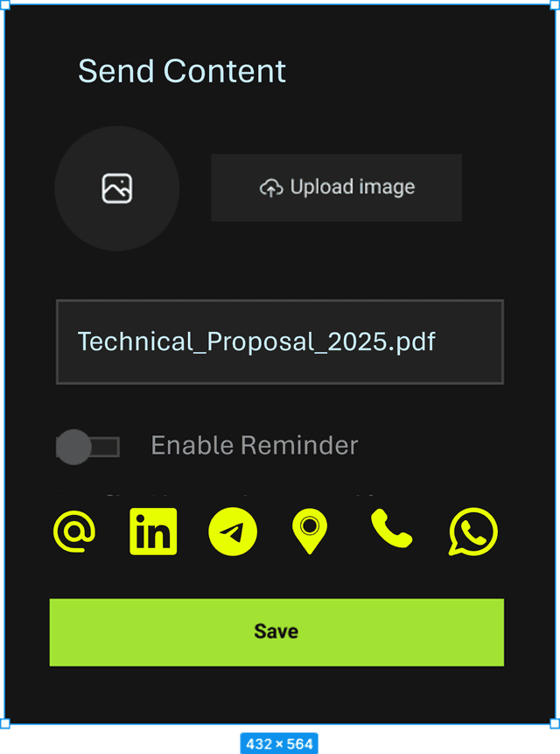Image resolution: width=560 pixels, height=754 pixels.
Task: Click the top-left selection handle
Action: point(4,4)
